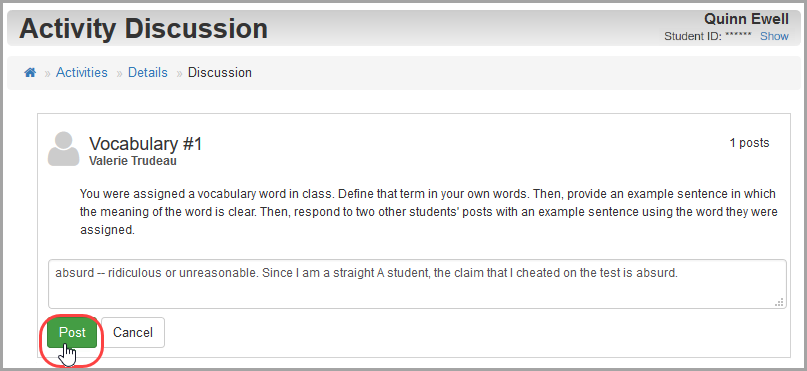The width and height of the screenshot is (807, 371).
Task: Go to home via the house icon
Action: point(30,73)
